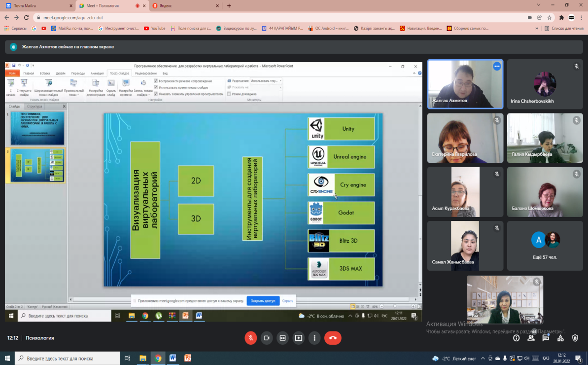Click the meet.google.com address bar

[246, 17]
